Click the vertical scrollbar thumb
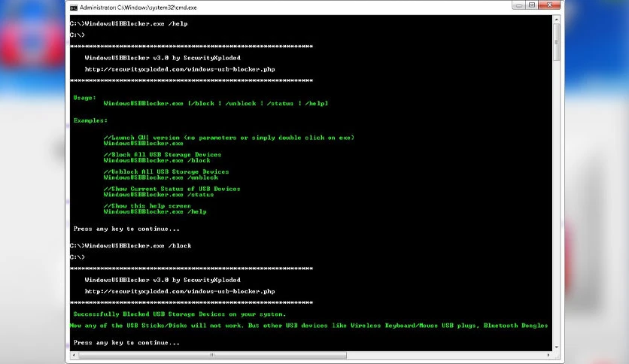This screenshot has height=364, width=629. tap(556, 42)
